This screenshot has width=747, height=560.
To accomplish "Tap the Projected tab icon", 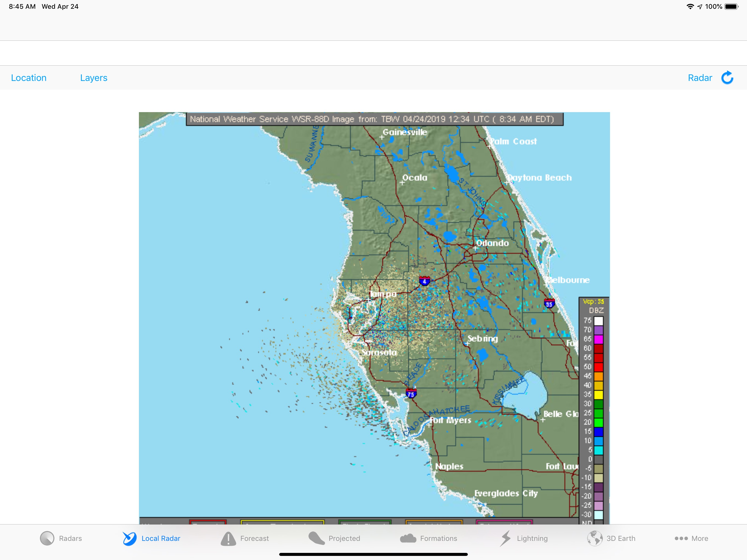I will 316,538.
